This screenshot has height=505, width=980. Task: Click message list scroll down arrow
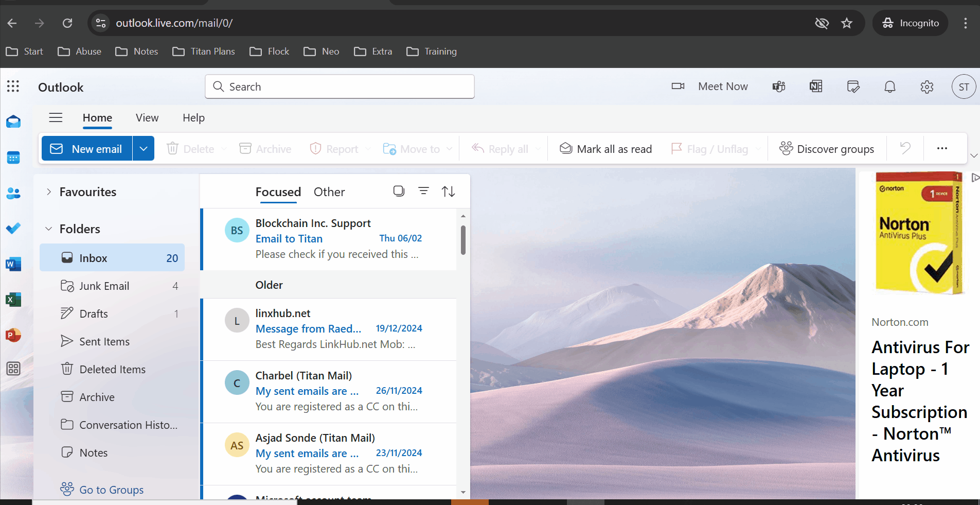click(x=463, y=492)
